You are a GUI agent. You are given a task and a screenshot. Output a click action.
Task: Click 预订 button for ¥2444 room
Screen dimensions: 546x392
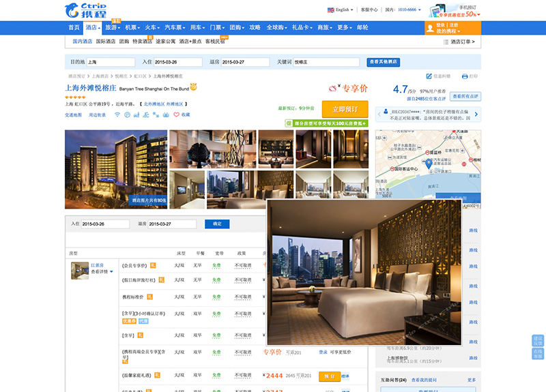pos(330,376)
